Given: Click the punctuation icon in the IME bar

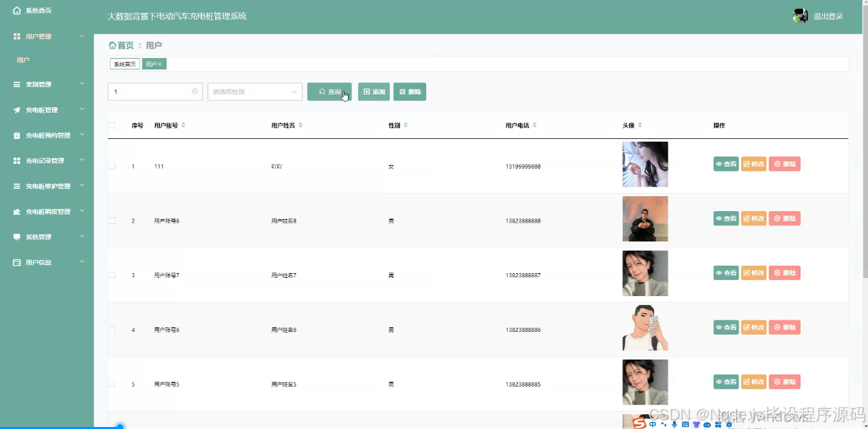Looking at the screenshot, I should tap(664, 424).
